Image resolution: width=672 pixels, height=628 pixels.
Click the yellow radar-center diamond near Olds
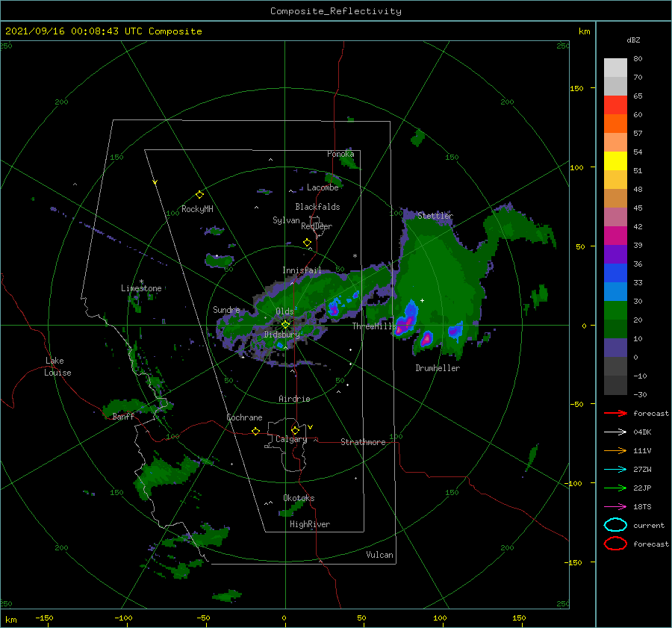point(285,325)
